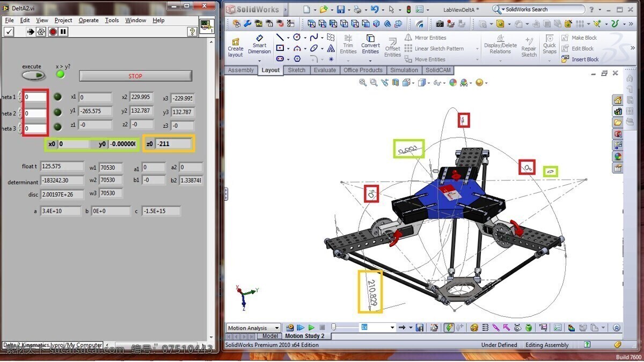
Task: Click the Motion Study Calculate icon
Action: 290,328
